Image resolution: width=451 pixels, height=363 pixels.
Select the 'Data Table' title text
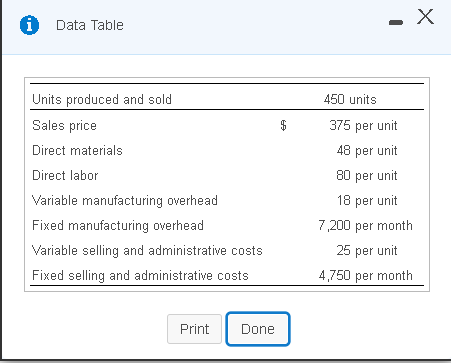point(90,25)
